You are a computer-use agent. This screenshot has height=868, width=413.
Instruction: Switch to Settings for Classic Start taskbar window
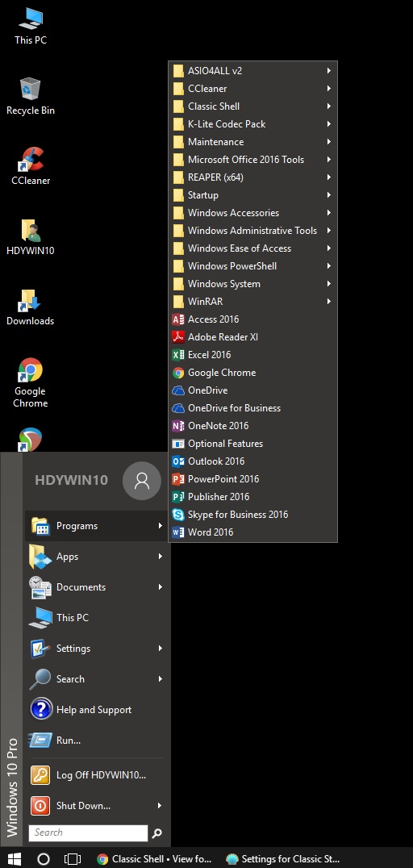pos(283,858)
